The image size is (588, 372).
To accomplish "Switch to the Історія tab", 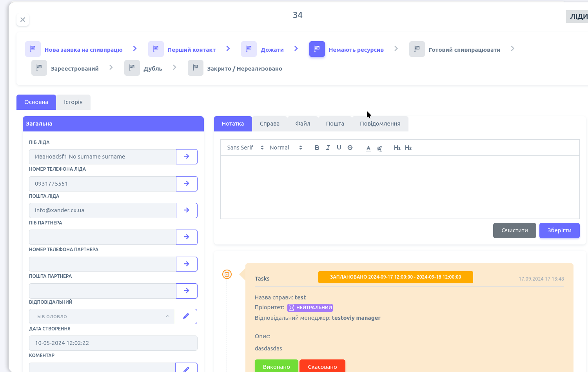I will click(73, 102).
